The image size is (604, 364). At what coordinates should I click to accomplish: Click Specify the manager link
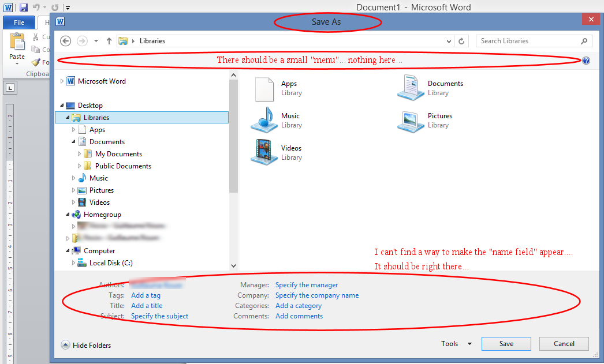(307, 285)
